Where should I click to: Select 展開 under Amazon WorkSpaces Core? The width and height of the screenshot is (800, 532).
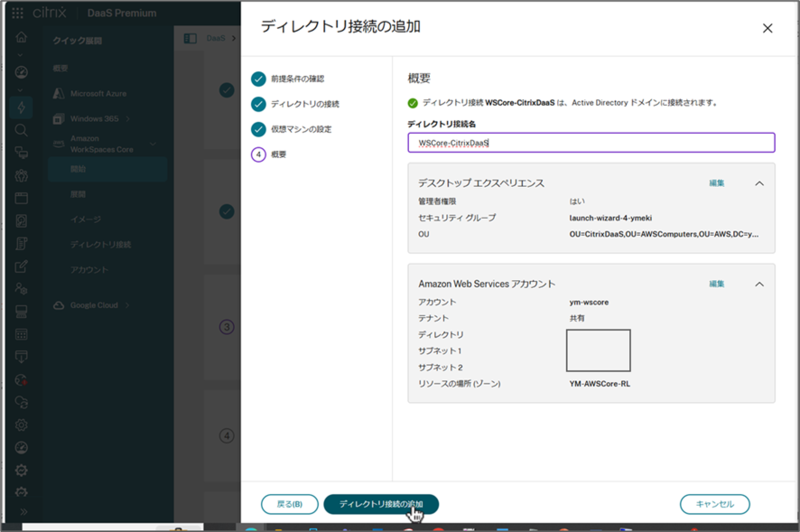pos(78,194)
